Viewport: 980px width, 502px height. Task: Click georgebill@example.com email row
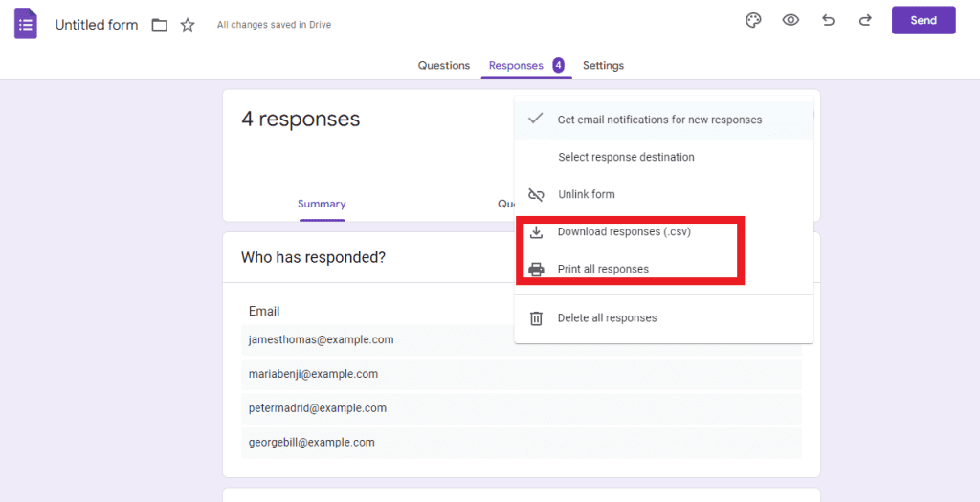coord(522,443)
